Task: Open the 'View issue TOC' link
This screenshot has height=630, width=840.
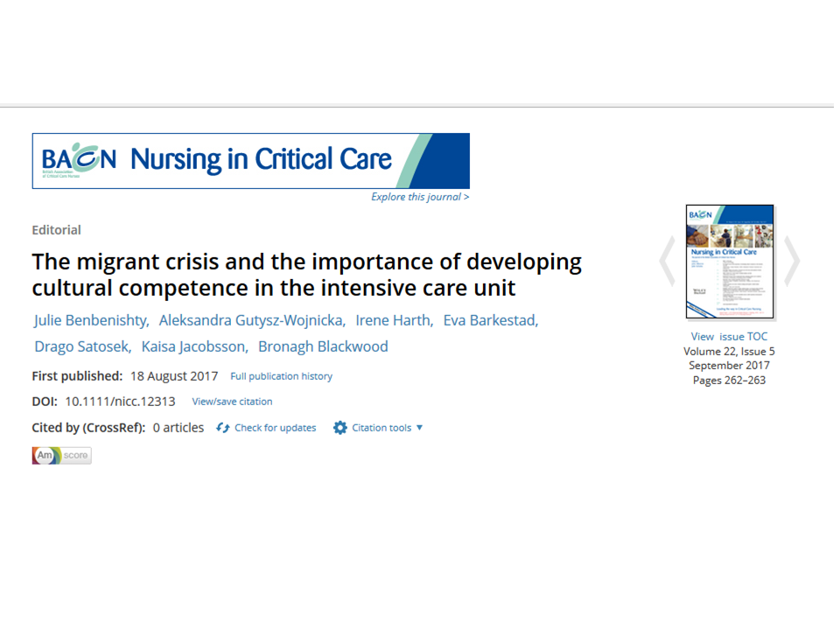Action: pyautogui.click(x=729, y=336)
